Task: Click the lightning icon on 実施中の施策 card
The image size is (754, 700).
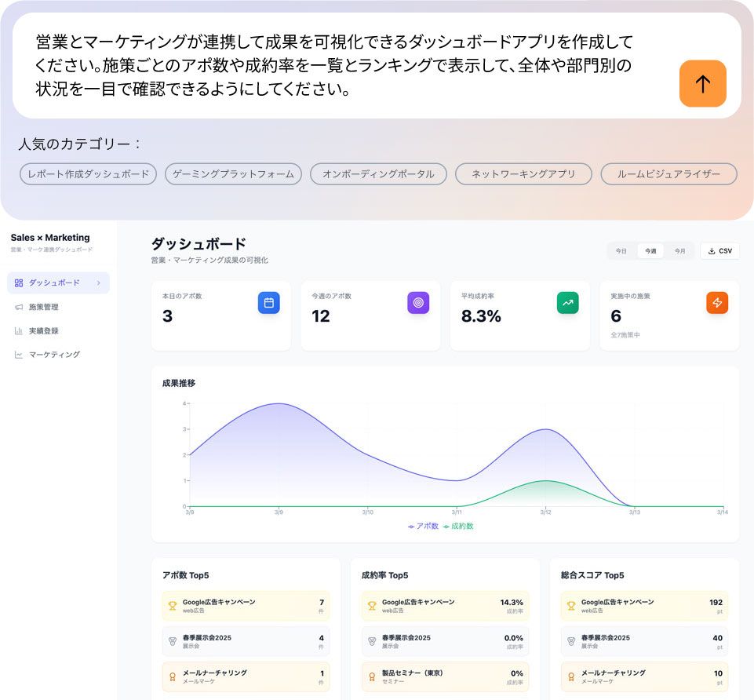Action: point(716,302)
